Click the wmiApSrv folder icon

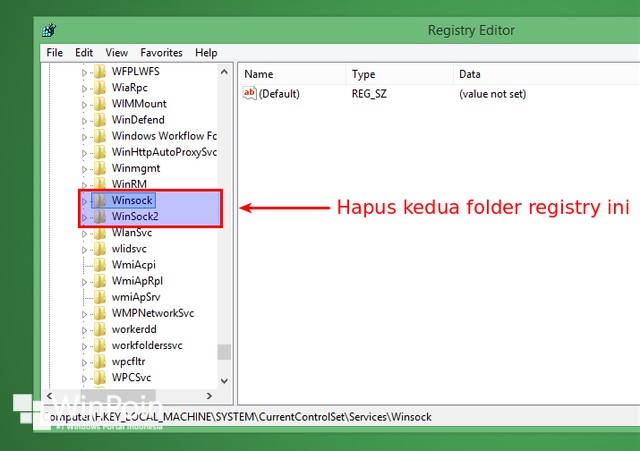click(100, 297)
